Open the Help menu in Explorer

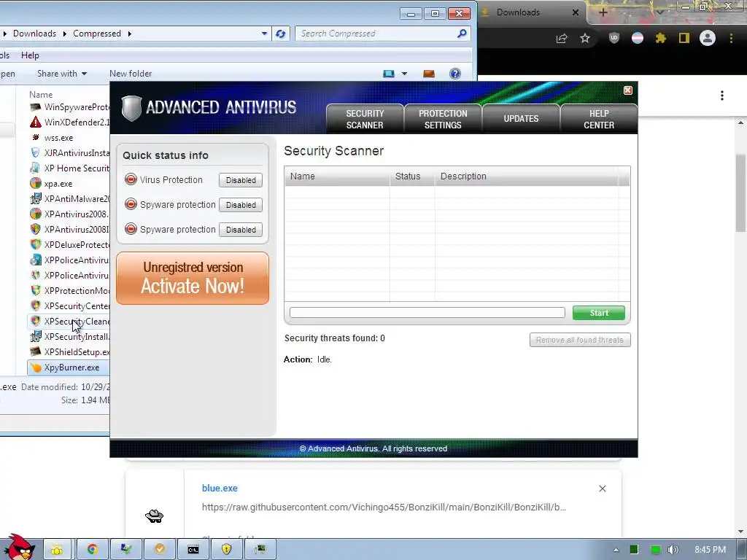pyautogui.click(x=30, y=55)
